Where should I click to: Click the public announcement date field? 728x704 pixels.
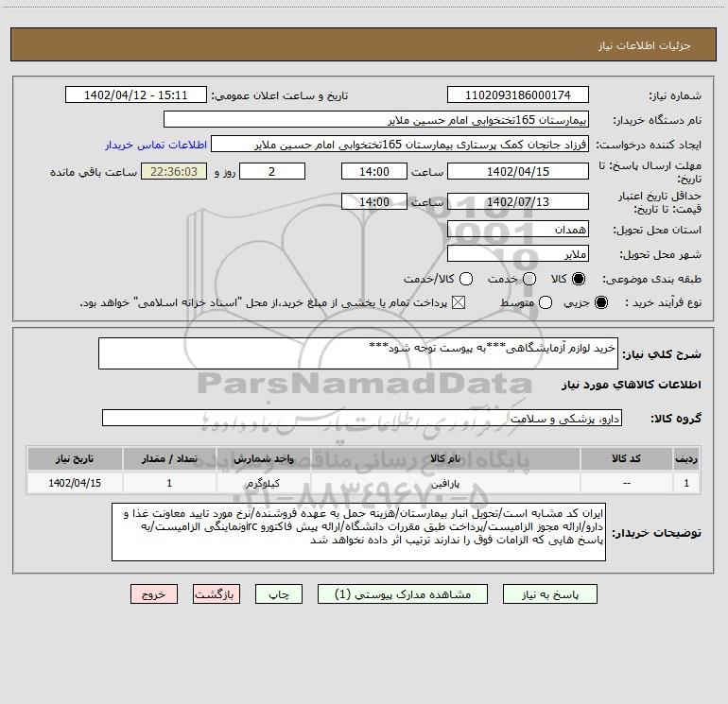coord(136,95)
